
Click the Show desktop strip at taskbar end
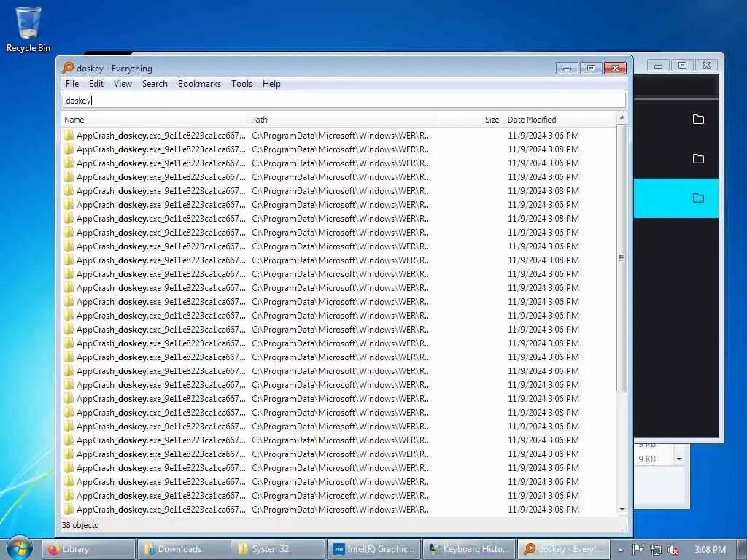741,549
